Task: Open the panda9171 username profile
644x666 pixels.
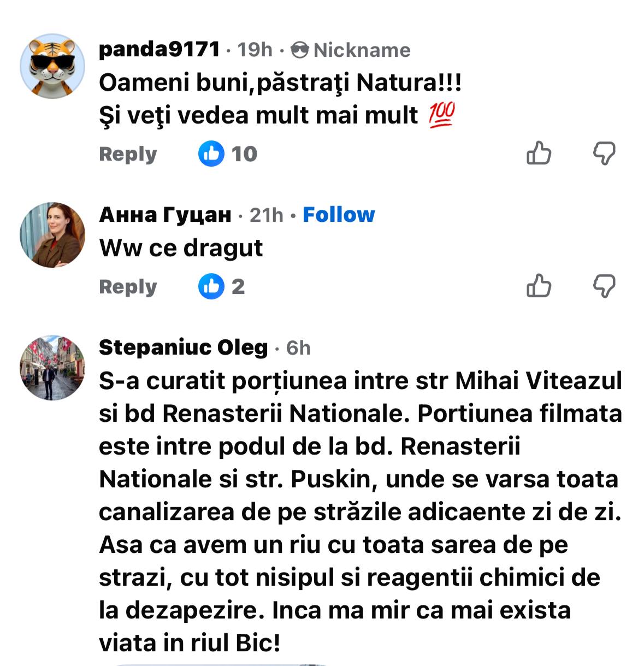Action: (x=159, y=50)
